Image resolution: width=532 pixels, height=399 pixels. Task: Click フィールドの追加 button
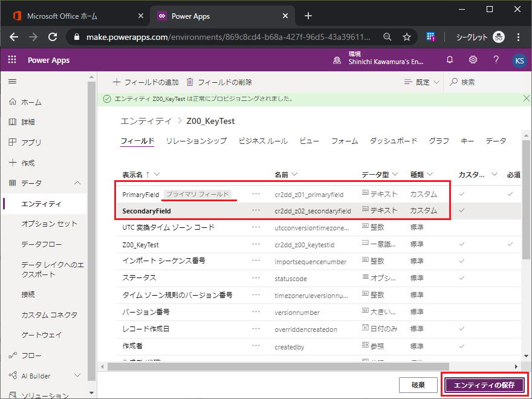(146, 82)
